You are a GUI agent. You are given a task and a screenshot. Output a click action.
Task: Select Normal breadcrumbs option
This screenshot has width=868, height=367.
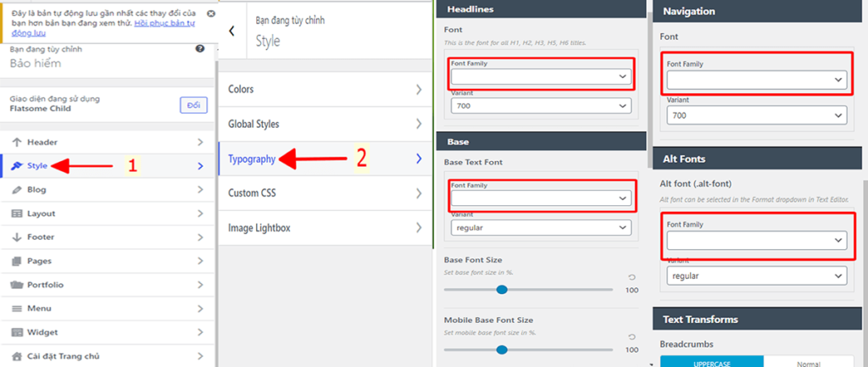tap(808, 362)
